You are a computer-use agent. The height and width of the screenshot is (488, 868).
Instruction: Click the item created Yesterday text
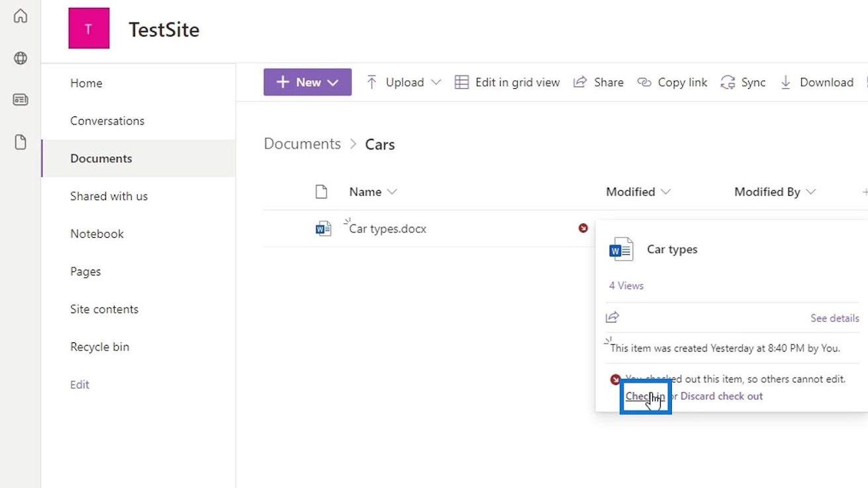(x=725, y=348)
